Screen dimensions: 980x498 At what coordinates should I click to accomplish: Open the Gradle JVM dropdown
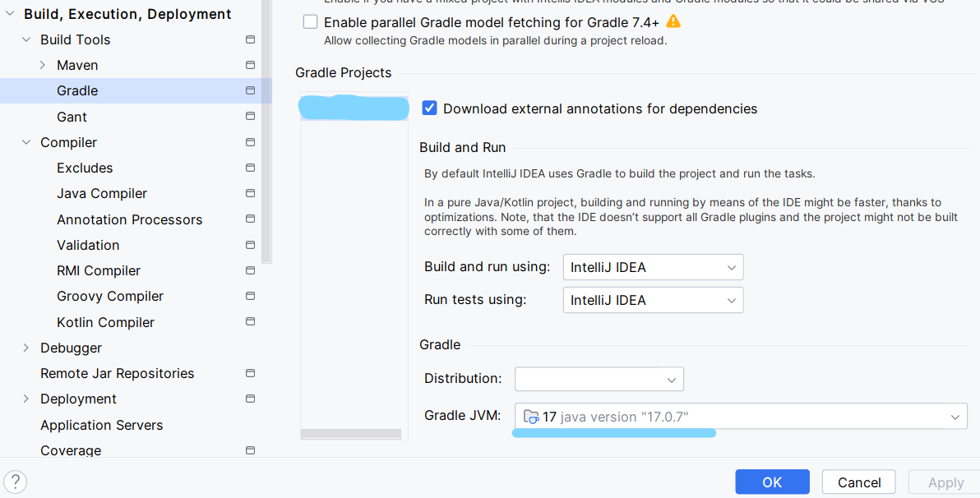740,417
